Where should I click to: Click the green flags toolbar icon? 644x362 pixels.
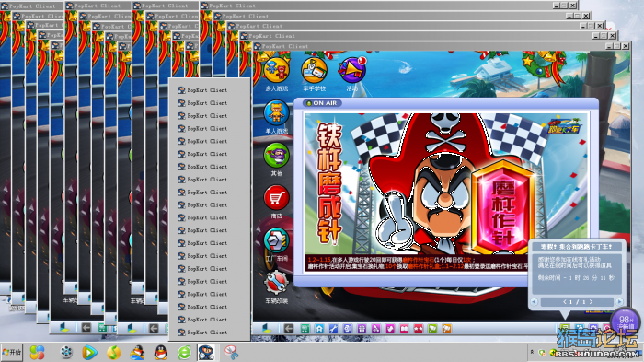[433, 328]
